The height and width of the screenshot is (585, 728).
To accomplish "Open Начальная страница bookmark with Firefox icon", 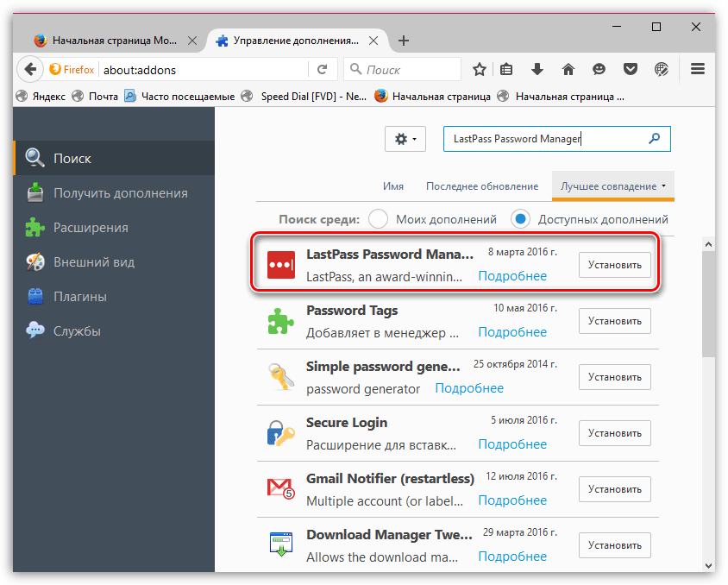I will pos(432,96).
